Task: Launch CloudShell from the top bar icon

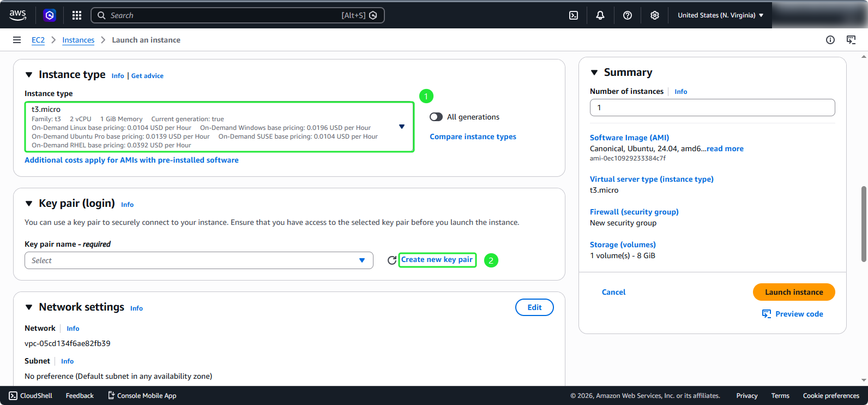Action: [x=574, y=15]
